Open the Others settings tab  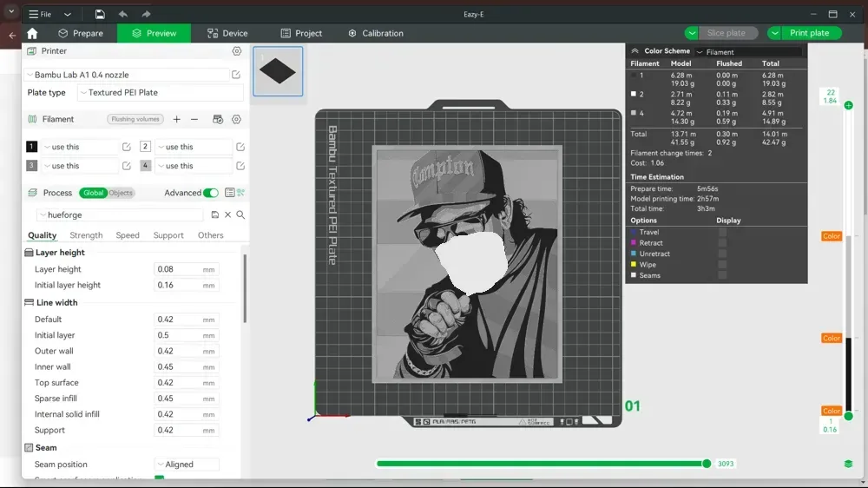210,235
